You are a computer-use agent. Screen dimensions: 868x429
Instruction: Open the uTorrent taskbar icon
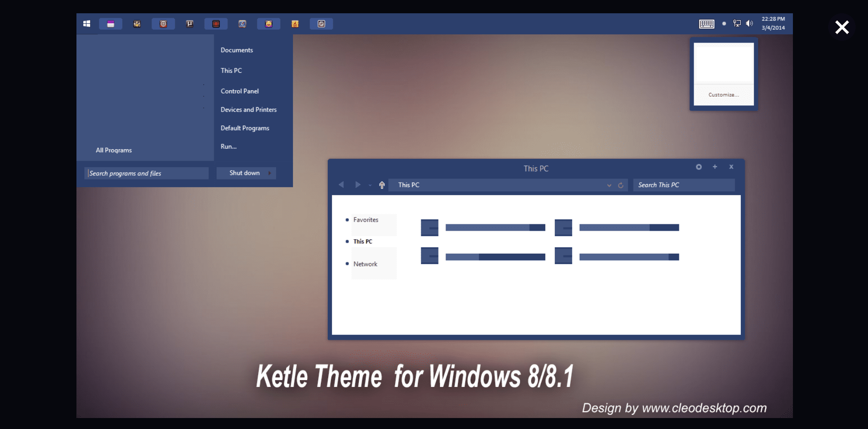point(190,24)
